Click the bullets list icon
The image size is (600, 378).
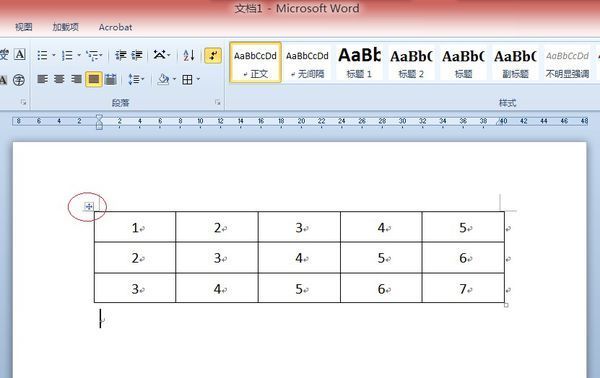pos(42,55)
